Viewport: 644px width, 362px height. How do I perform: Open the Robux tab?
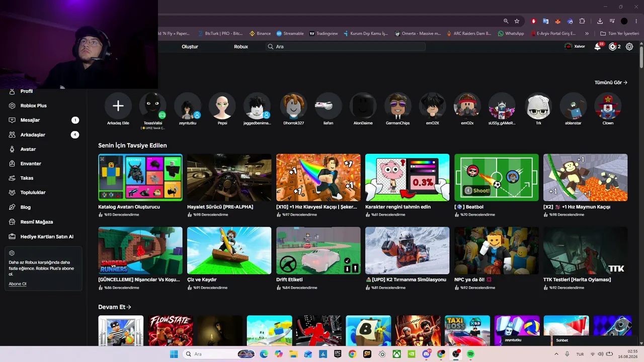pyautogui.click(x=241, y=47)
